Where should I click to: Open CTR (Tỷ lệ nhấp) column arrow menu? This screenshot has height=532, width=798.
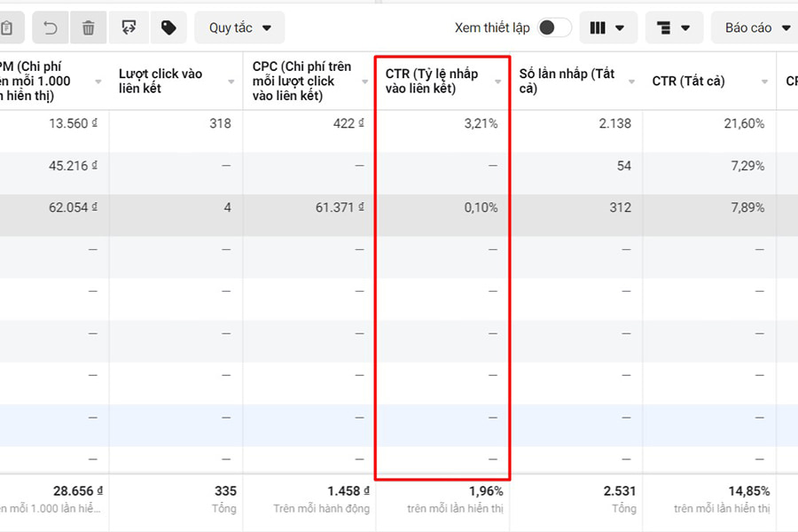pos(498,82)
